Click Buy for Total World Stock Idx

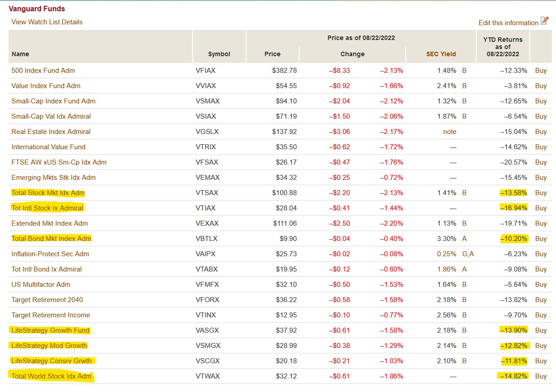[x=541, y=376]
